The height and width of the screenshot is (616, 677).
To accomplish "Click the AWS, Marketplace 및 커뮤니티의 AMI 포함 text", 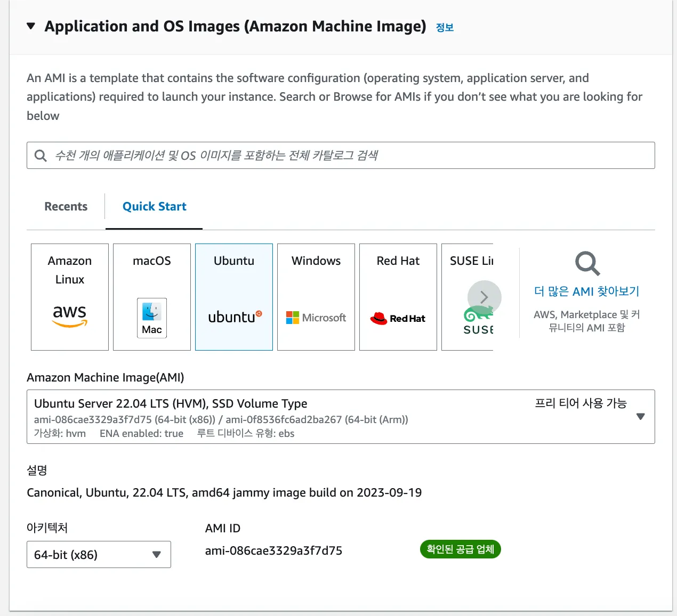I will [x=586, y=321].
